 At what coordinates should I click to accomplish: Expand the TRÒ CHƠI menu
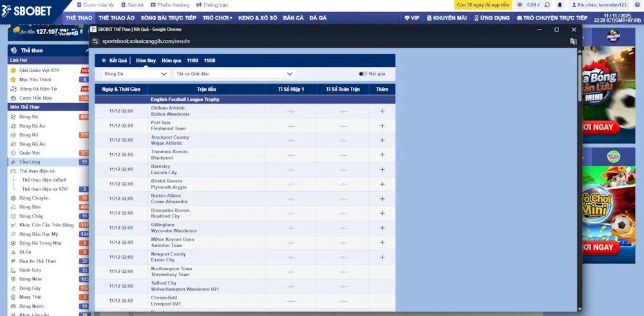coord(217,18)
